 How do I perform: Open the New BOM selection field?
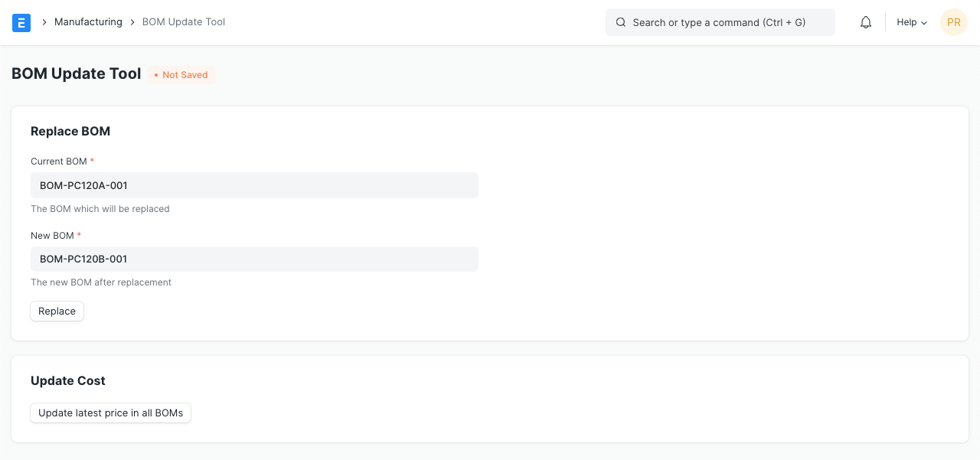point(254,259)
